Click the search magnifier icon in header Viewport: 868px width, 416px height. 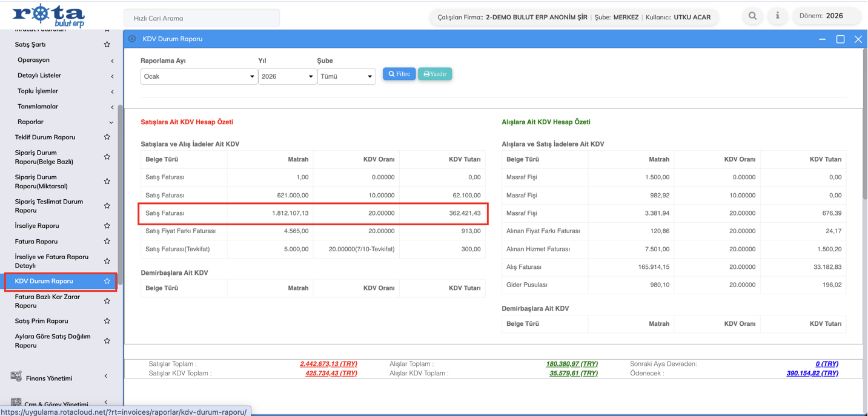point(752,16)
